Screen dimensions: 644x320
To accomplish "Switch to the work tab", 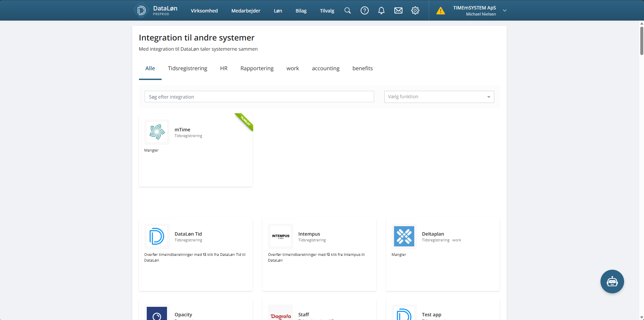I will (292, 69).
